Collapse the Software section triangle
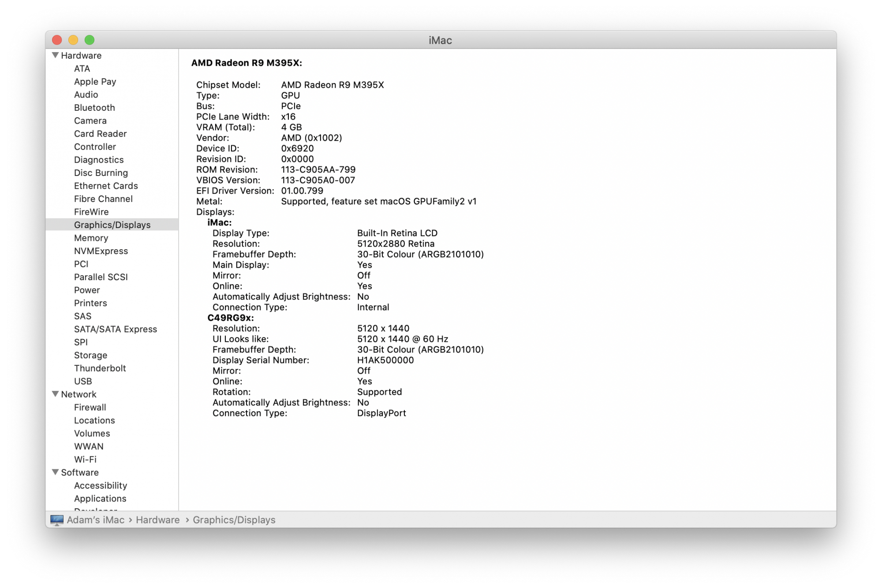 (x=55, y=472)
